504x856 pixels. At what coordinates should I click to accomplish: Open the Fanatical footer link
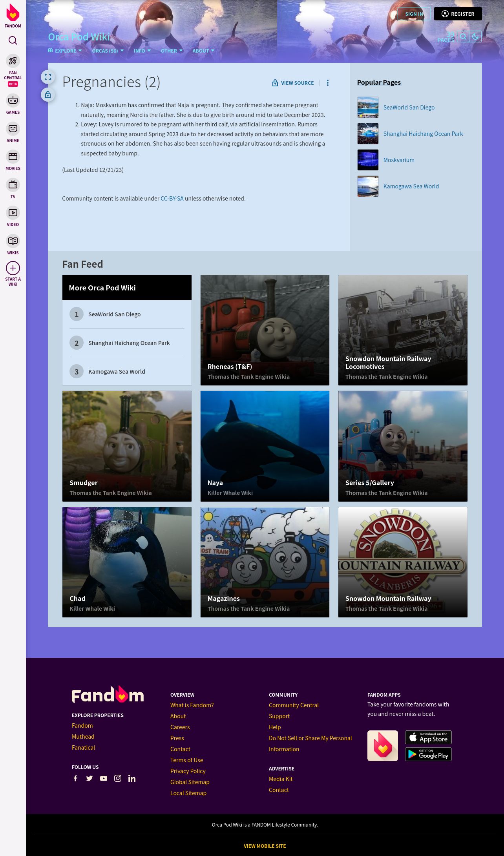point(83,748)
